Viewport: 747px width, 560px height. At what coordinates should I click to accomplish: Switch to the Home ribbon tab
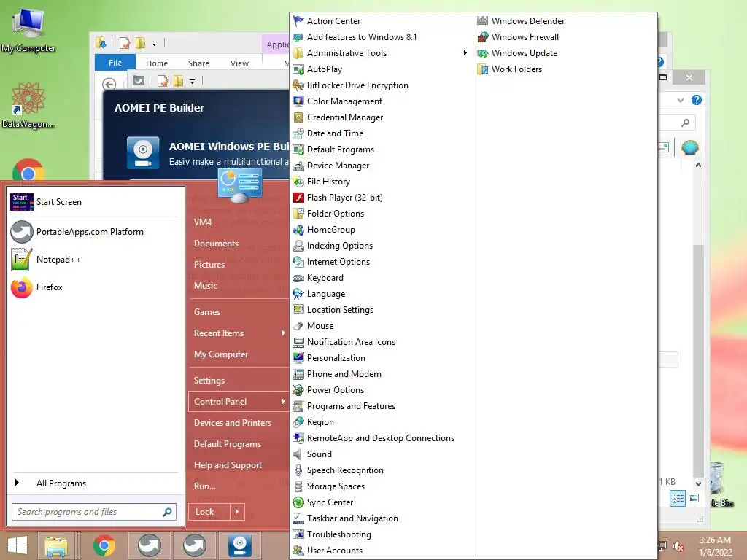coord(157,63)
